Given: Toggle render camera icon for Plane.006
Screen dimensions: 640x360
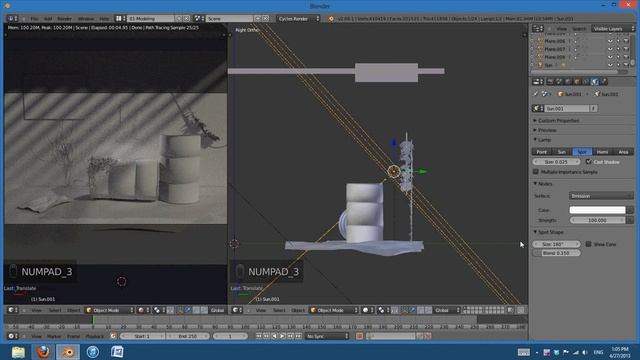Looking at the screenshot, I should pos(626,41).
